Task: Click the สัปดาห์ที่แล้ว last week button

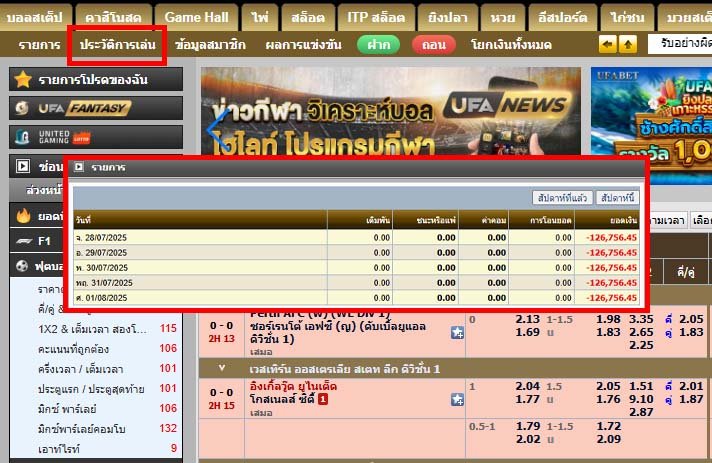Action: pos(563,198)
